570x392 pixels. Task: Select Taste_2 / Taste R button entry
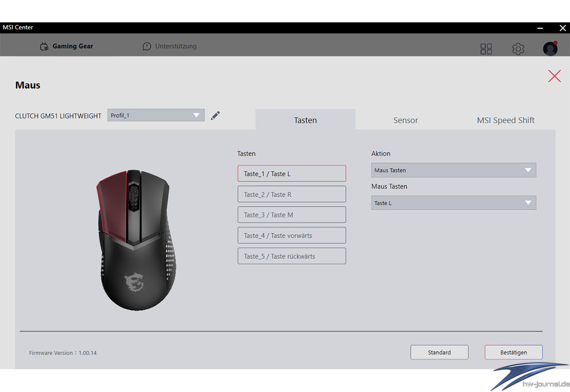coord(292,194)
